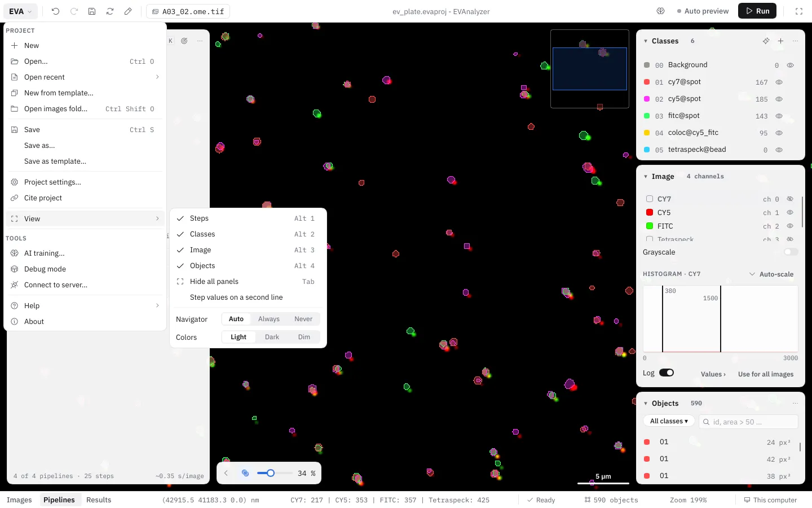The image size is (812, 508).
Task: Expand the Open recent submenu
Action: [85, 77]
